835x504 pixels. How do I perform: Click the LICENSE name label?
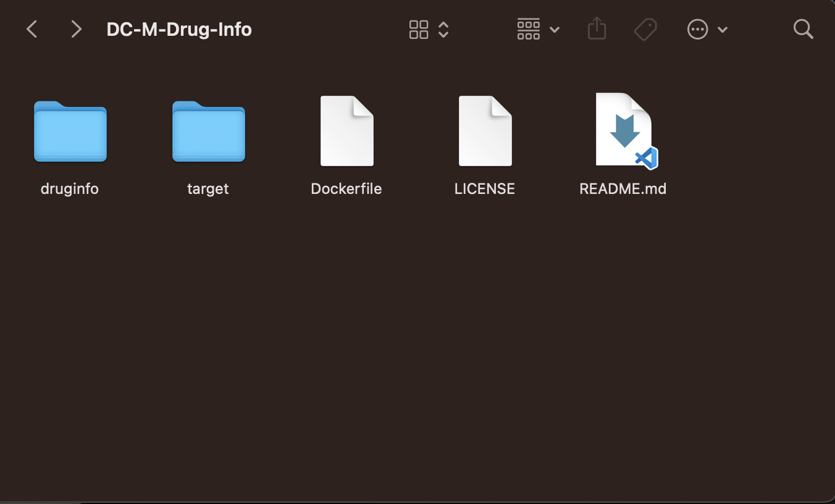point(485,188)
